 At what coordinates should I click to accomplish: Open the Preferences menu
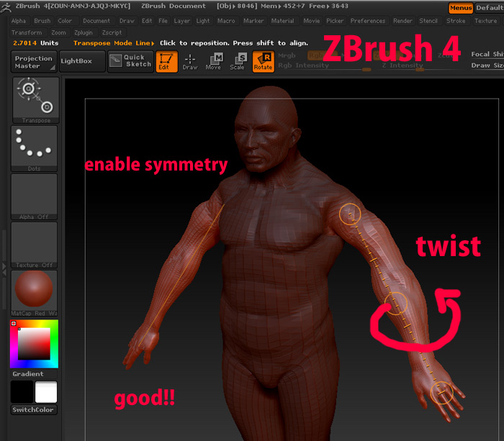pyautogui.click(x=368, y=21)
